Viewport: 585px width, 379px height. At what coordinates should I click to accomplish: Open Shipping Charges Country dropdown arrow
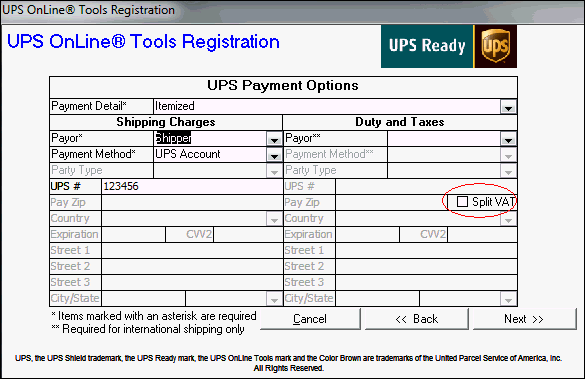274,219
